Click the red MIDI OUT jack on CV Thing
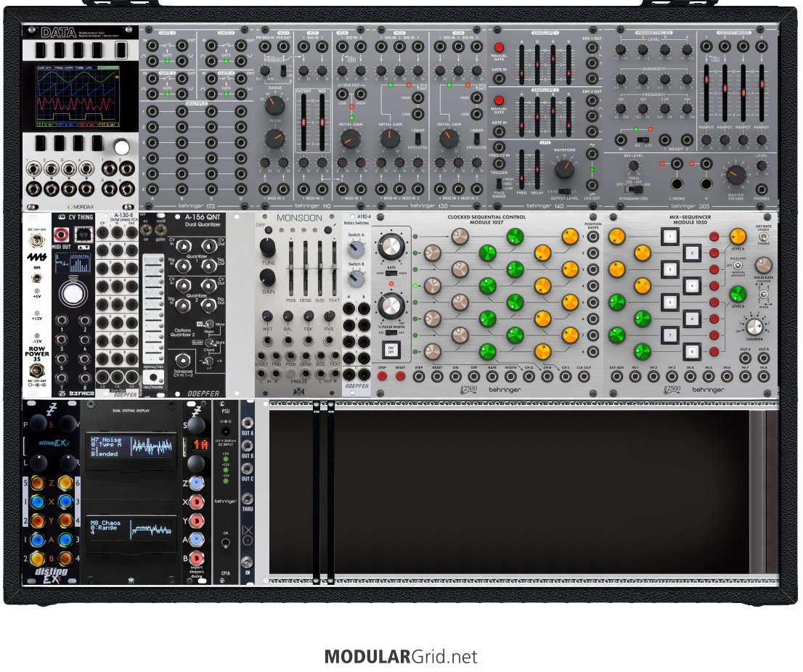The width and height of the screenshot is (803, 672). [x=62, y=235]
